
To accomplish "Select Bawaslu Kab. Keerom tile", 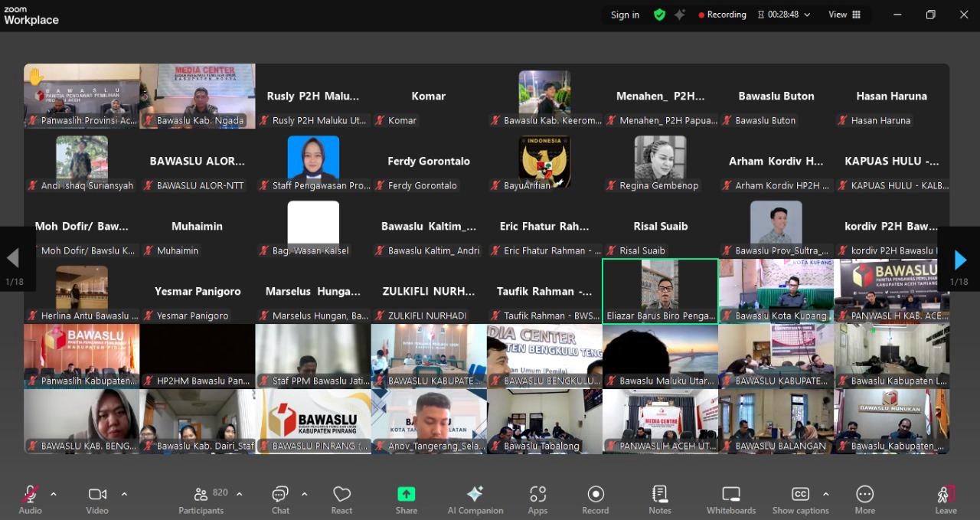I will [544, 96].
